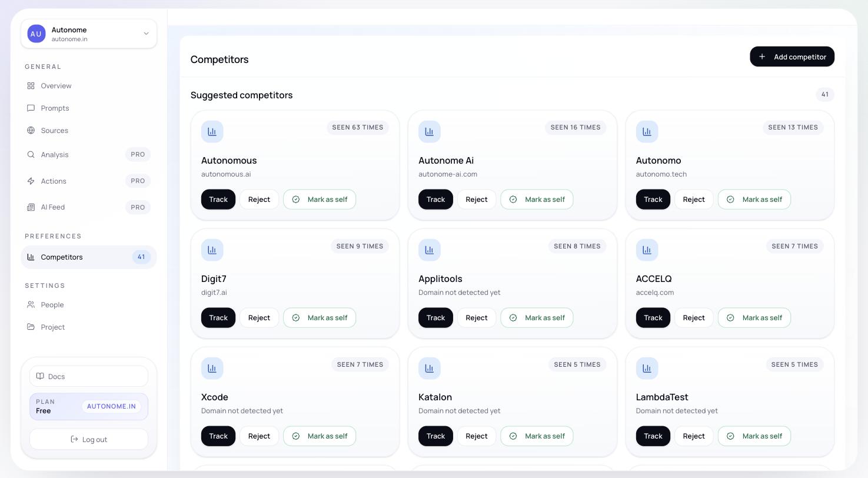Click the checkmark icon in Mark as self for Autonomous
The height and width of the screenshot is (478, 868).
296,200
